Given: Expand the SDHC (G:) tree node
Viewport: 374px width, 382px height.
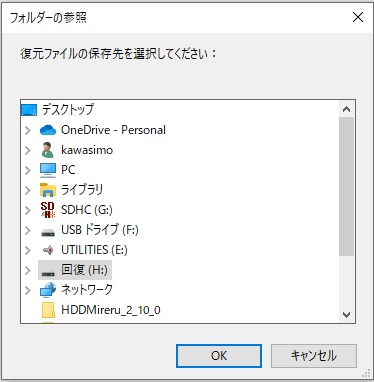Looking at the screenshot, I should 28,210.
